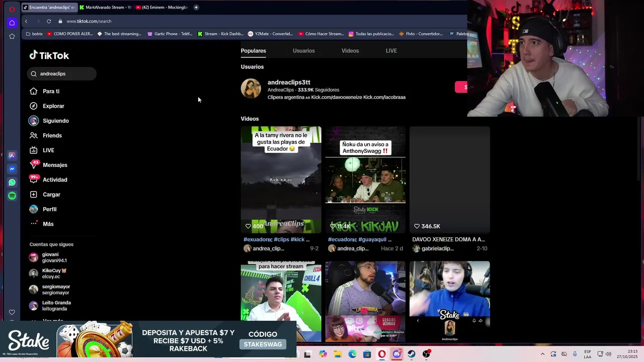The height and width of the screenshot is (362, 644).
Task: Open a new browser tab
Action: coord(196,7)
